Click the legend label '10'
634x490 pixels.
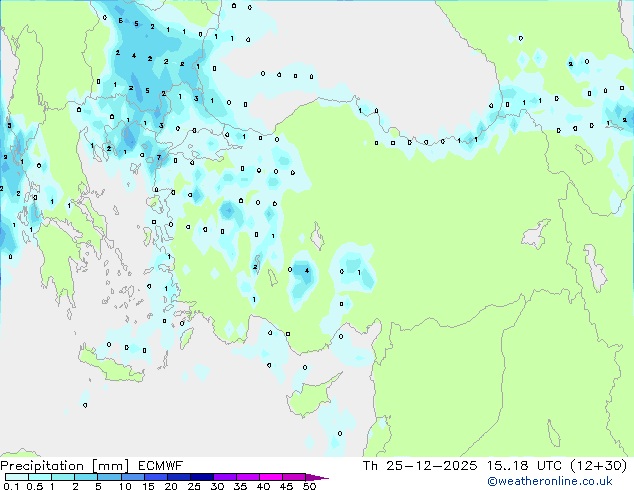pyautogui.click(x=125, y=486)
